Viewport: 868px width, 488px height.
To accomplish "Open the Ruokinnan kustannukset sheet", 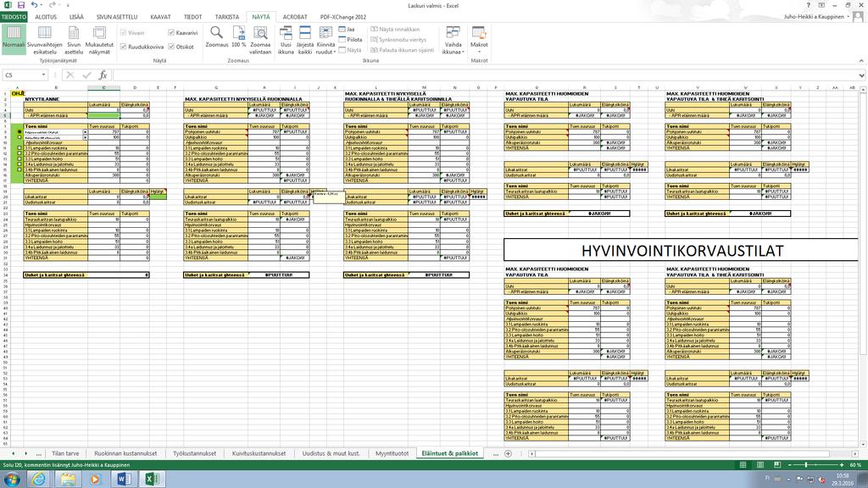I will [125, 454].
